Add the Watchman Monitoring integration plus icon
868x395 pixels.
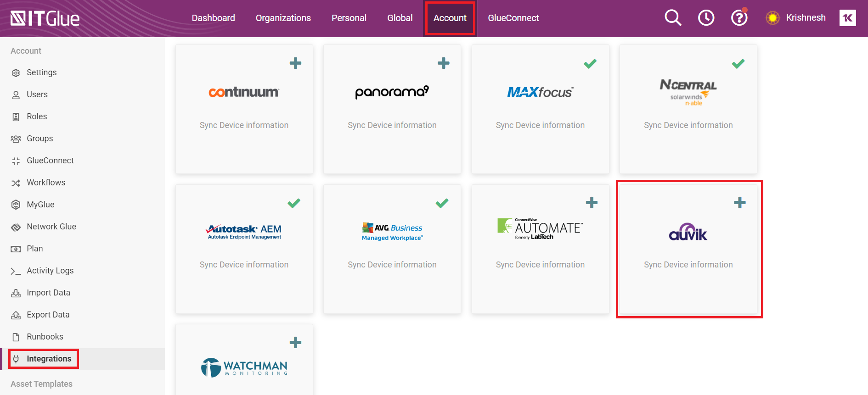[x=295, y=342]
